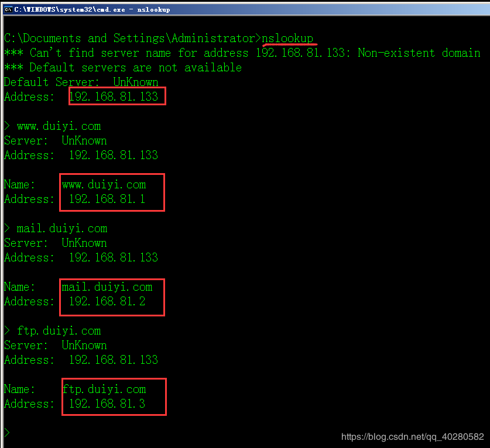Click the typed ftp.duiyi.com query line
This screenshot has height=448, width=490.
coord(59,331)
